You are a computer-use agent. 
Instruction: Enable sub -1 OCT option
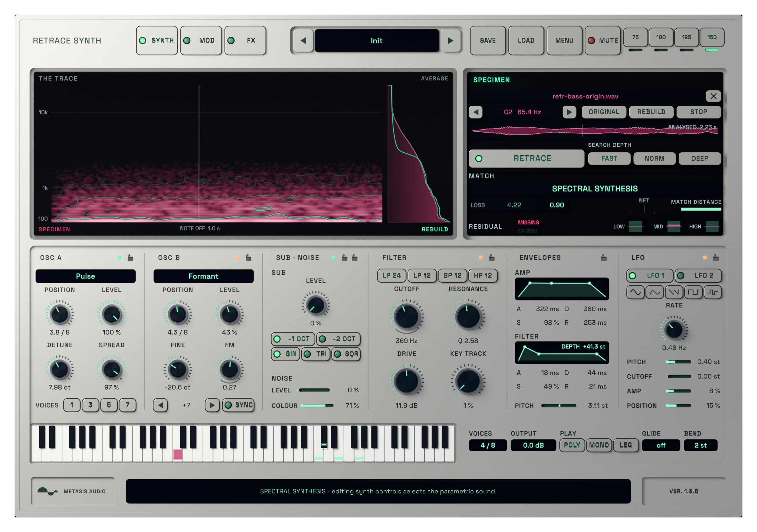[x=293, y=339]
